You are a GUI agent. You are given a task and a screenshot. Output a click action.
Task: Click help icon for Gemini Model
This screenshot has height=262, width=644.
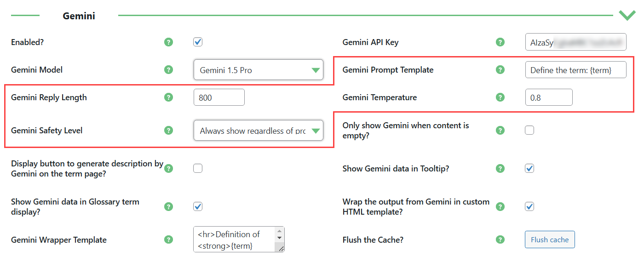click(169, 70)
